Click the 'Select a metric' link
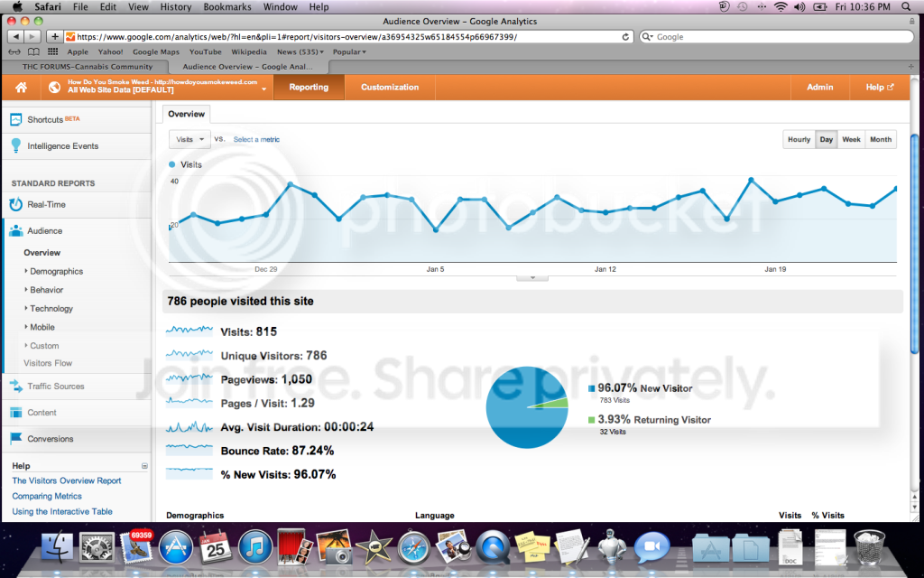The height and width of the screenshot is (578, 924). pyautogui.click(x=256, y=139)
